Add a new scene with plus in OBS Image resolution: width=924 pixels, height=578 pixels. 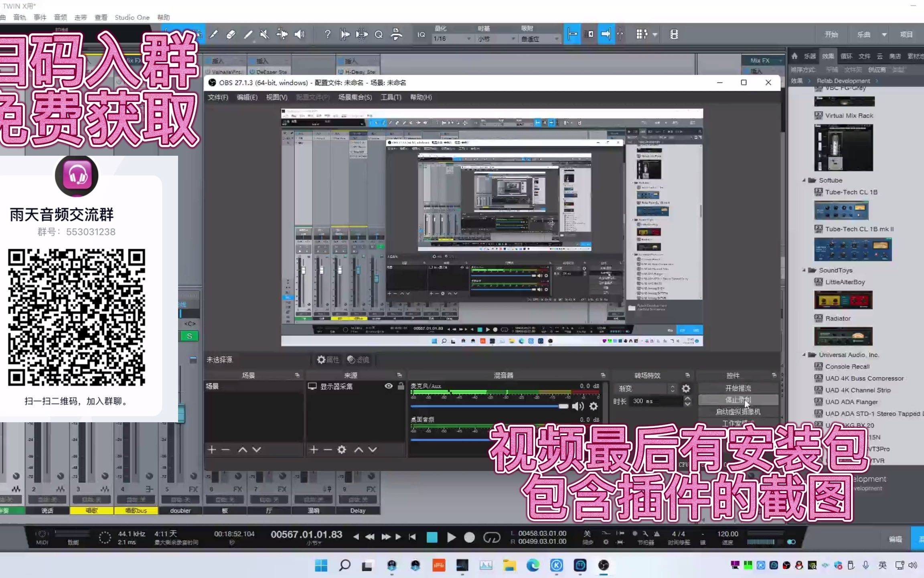pyautogui.click(x=212, y=450)
